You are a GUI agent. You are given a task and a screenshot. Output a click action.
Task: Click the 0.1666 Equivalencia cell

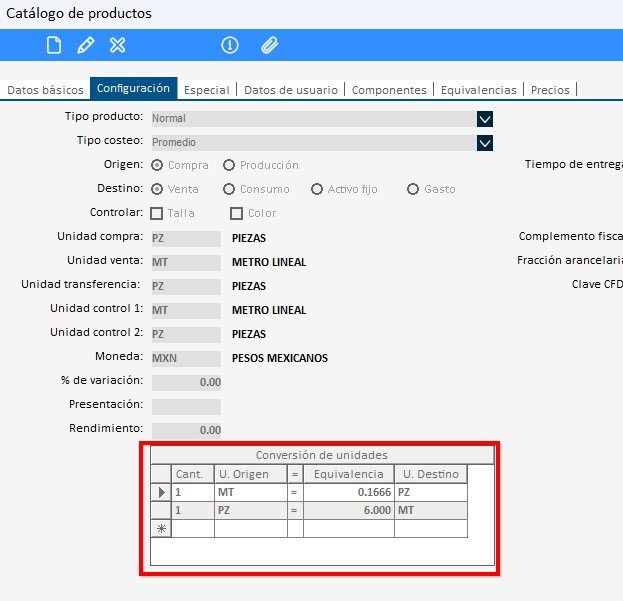pos(348,493)
